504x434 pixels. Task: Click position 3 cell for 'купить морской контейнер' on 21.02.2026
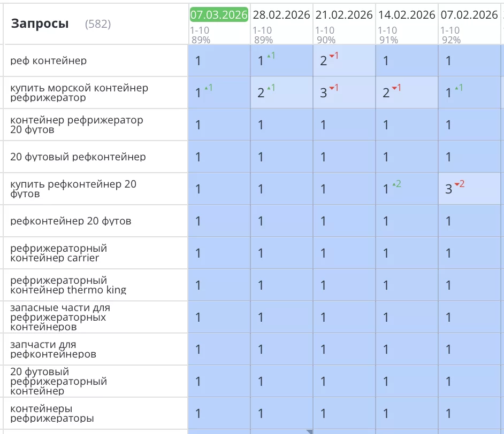(323, 92)
